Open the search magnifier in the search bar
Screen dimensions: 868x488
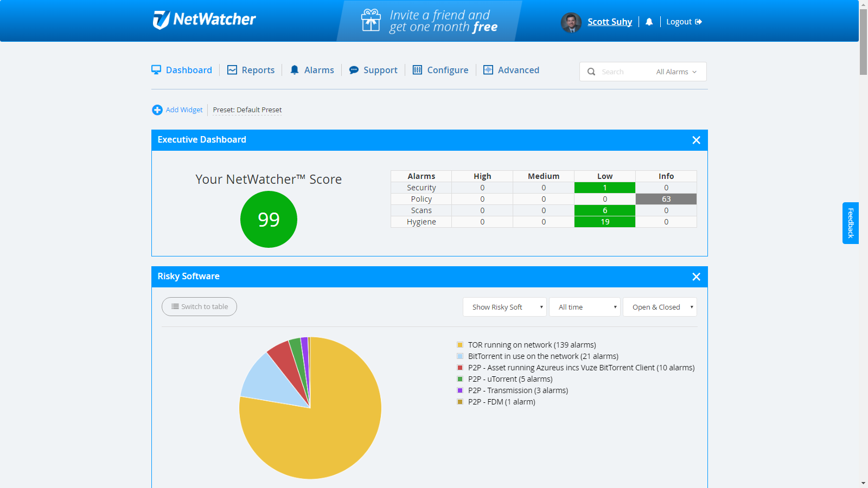point(591,72)
